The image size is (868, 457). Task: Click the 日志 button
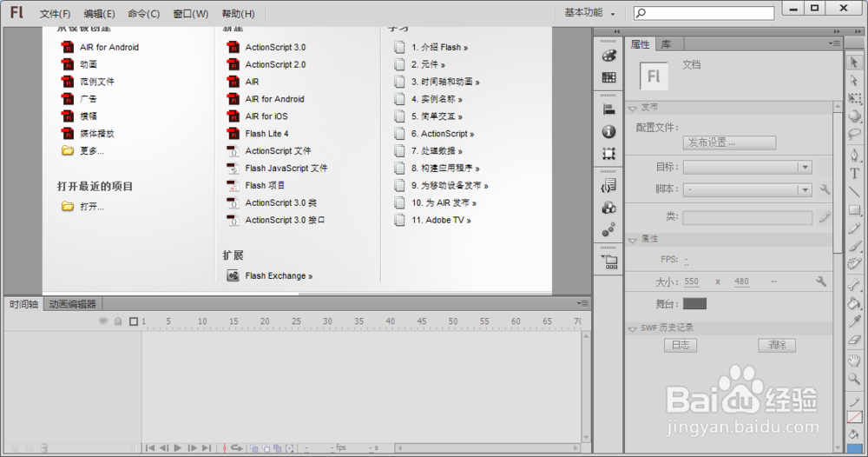click(681, 345)
